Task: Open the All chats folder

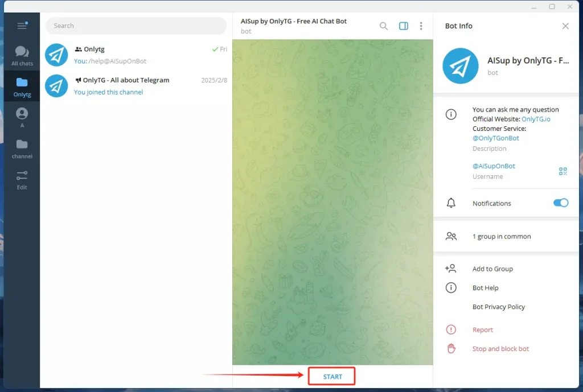Action: [x=22, y=56]
